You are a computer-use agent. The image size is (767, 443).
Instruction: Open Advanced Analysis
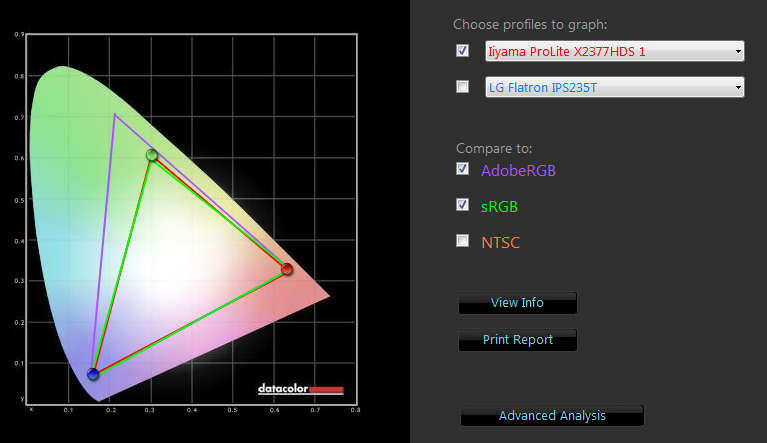(552, 416)
